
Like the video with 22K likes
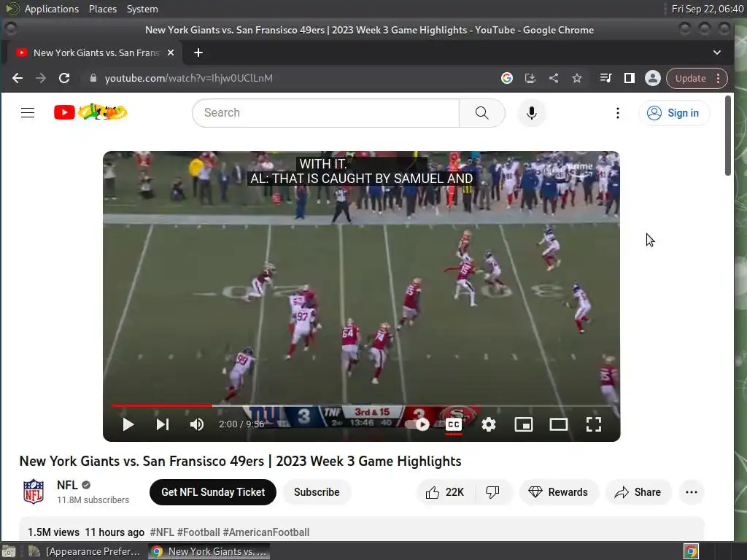(x=446, y=492)
